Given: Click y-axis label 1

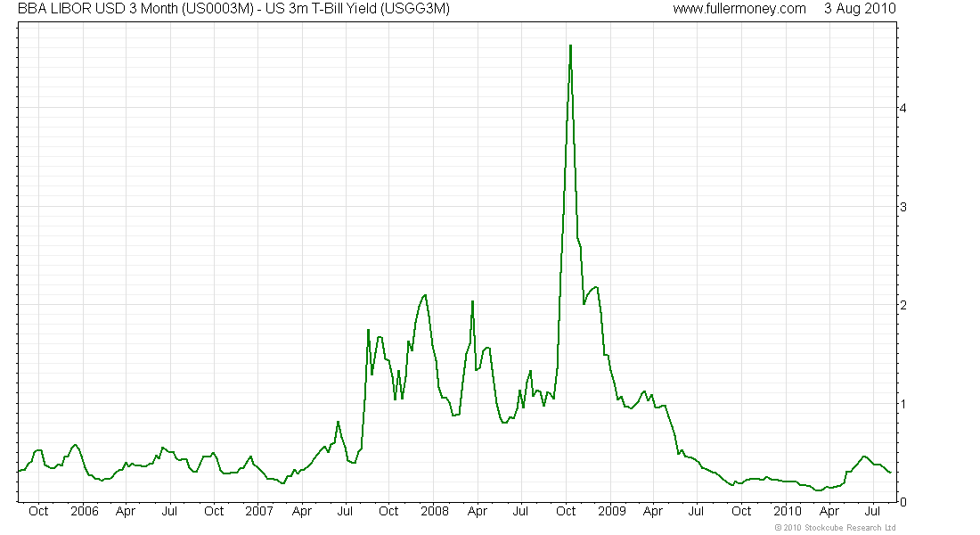Looking at the screenshot, I should (903, 404).
